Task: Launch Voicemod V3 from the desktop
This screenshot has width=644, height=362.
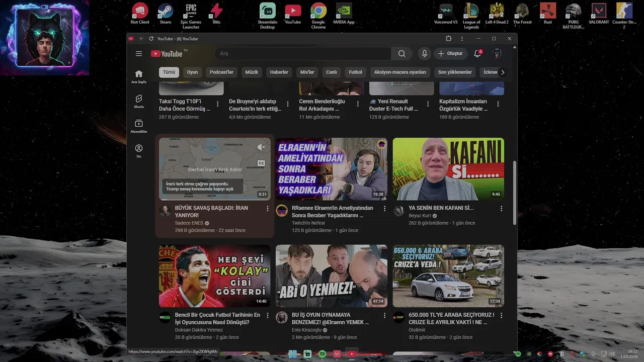Action: (446, 14)
